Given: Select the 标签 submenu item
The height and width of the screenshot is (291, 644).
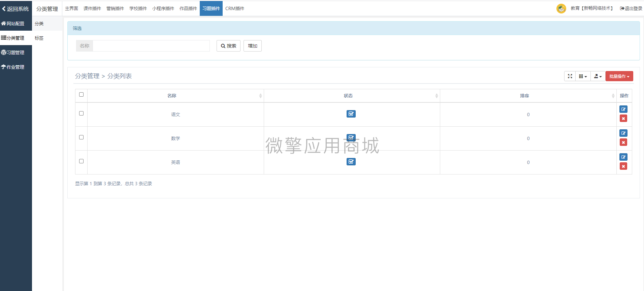Looking at the screenshot, I should click(x=47, y=38).
